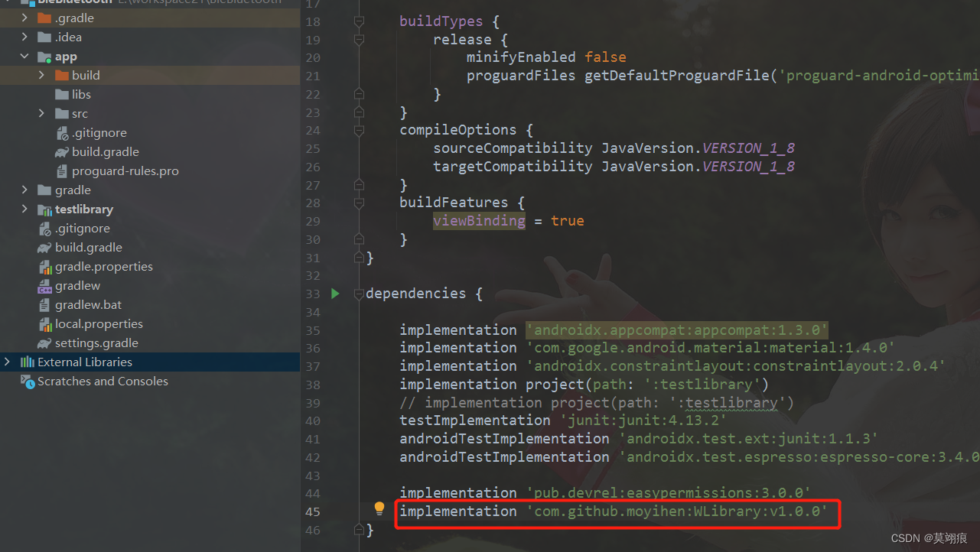
Task: Click the WLibrary:v1.0.0 dependency string
Action: click(x=677, y=511)
